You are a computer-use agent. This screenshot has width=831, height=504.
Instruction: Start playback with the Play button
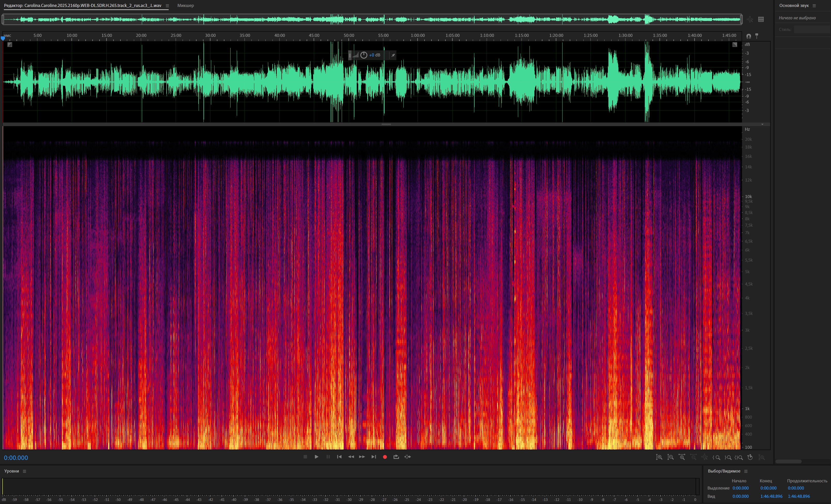click(x=316, y=457)
